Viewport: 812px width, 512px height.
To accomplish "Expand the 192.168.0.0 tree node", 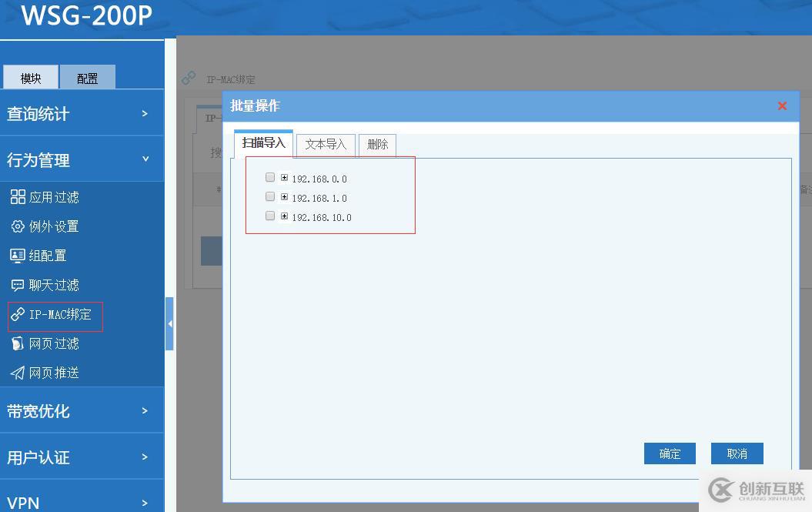I will coord(284,178).
